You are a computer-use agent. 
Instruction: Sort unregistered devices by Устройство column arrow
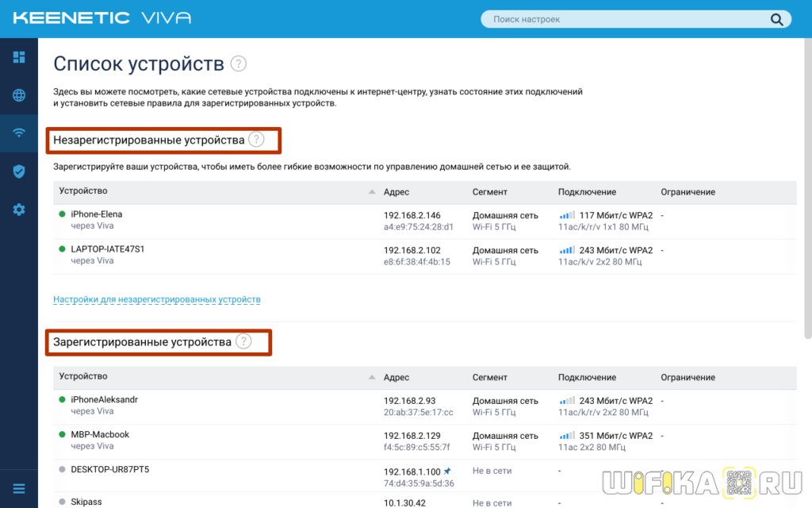[372, 192]
